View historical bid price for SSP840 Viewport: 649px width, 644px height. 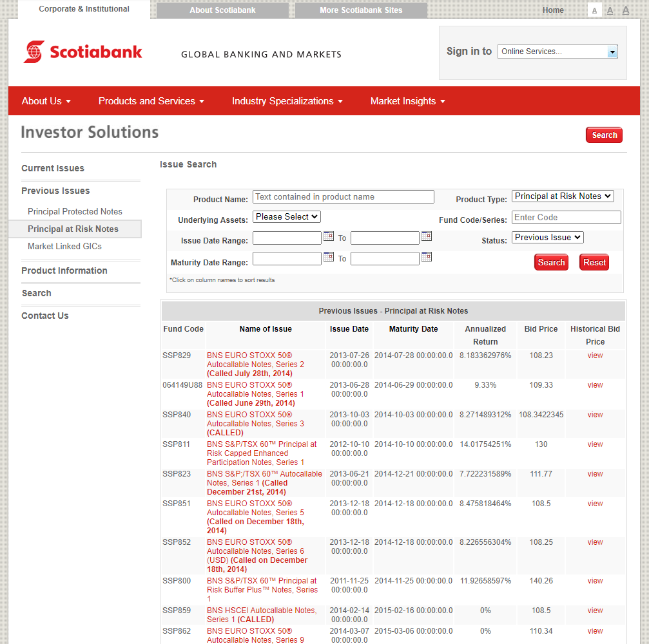pyautogui.click(x=595, y=415)
